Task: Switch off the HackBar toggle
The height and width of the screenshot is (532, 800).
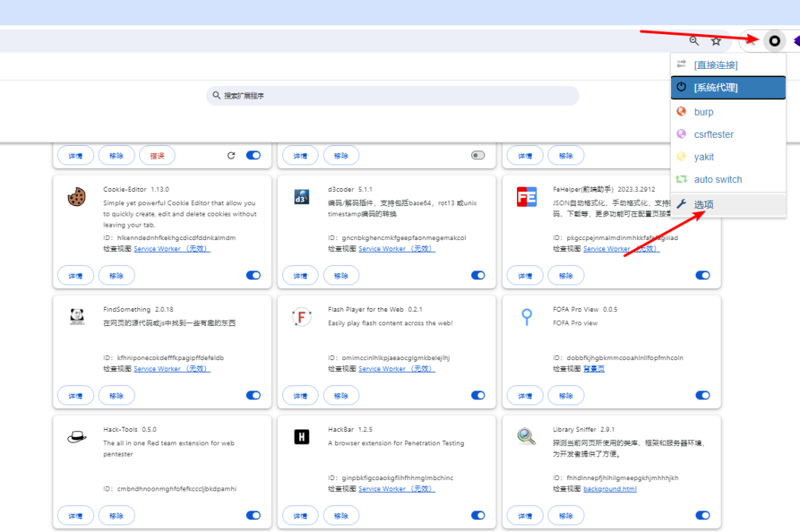Action: point(478,515)
